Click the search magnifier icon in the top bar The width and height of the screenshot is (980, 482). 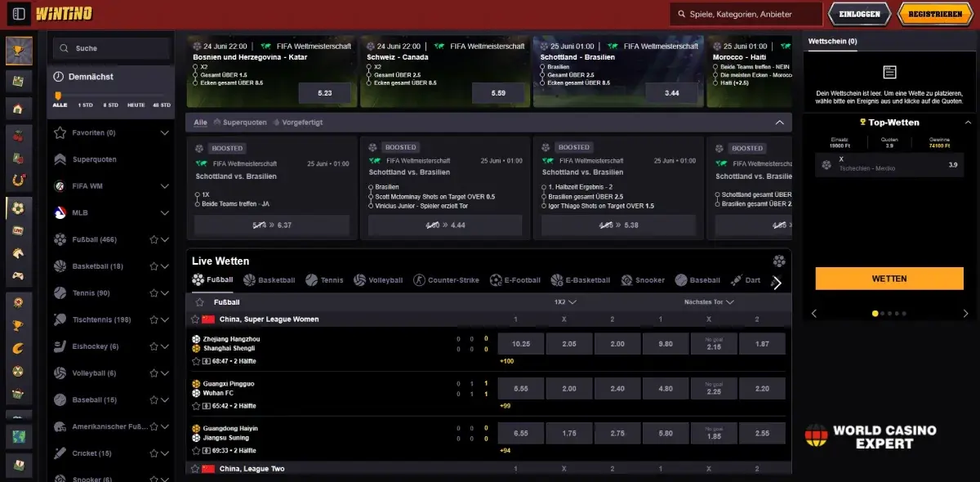(x=681, y=14)
